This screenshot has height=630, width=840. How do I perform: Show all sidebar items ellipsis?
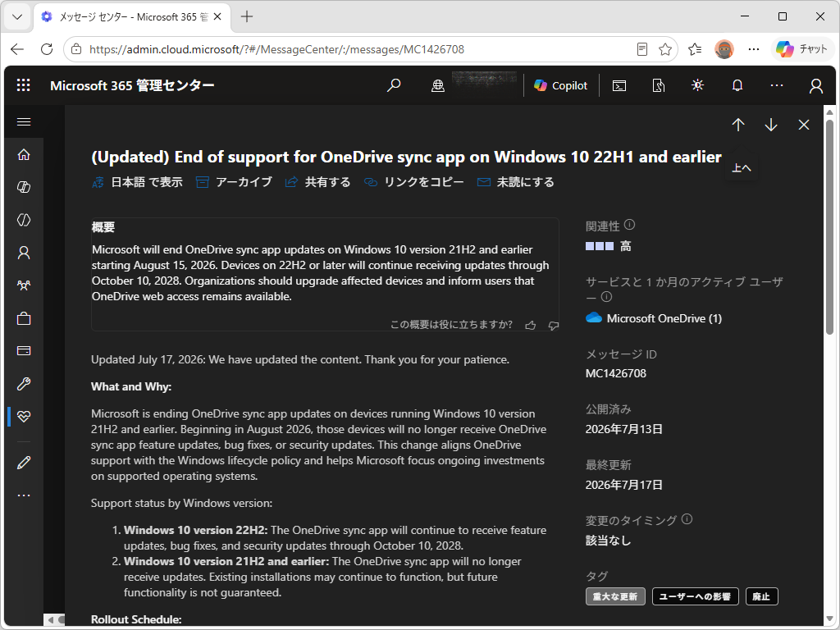[24, 495]
